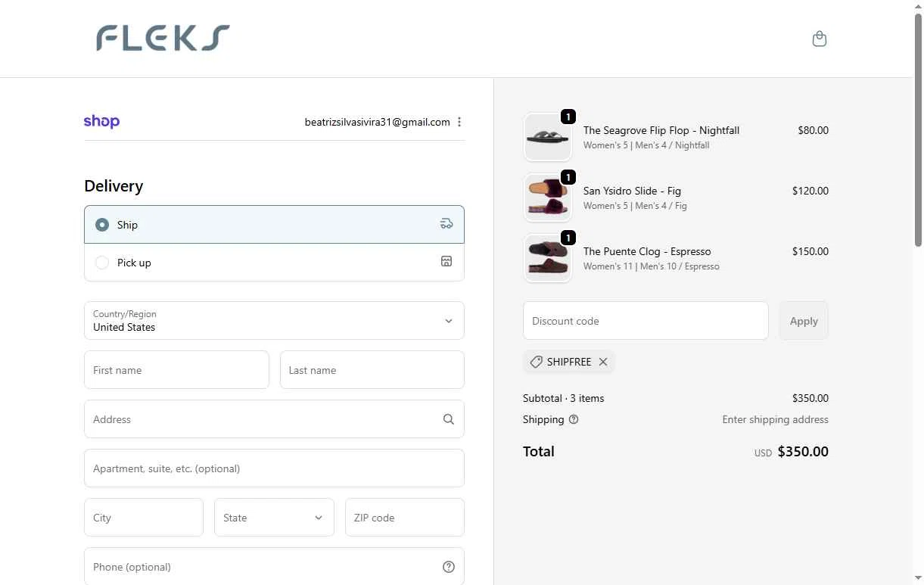This screenshot has height=585, width=924.
Task: Click The Puente Clog - Espresso title
Action: 647,251
